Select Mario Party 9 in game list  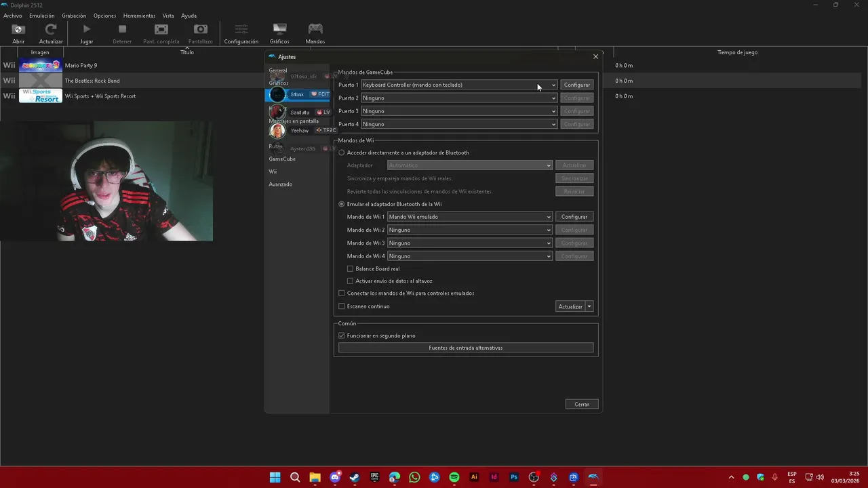click(81, 66)
